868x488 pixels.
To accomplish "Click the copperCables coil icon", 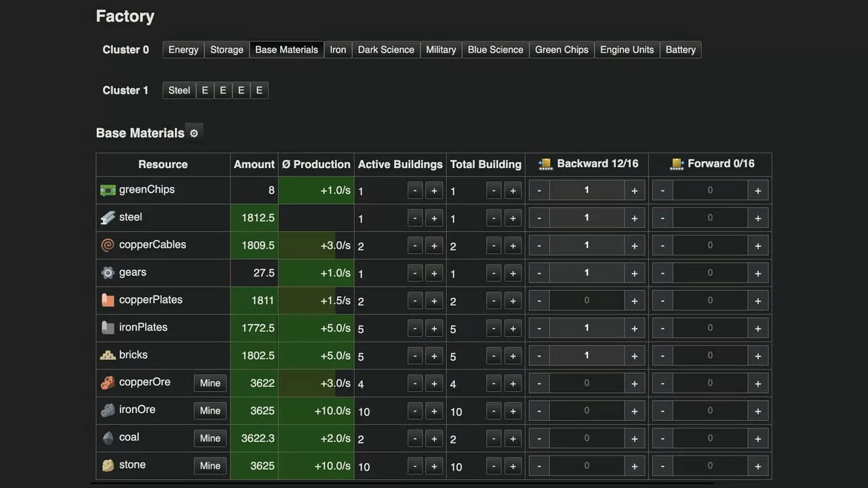I will tap(108, 245).
